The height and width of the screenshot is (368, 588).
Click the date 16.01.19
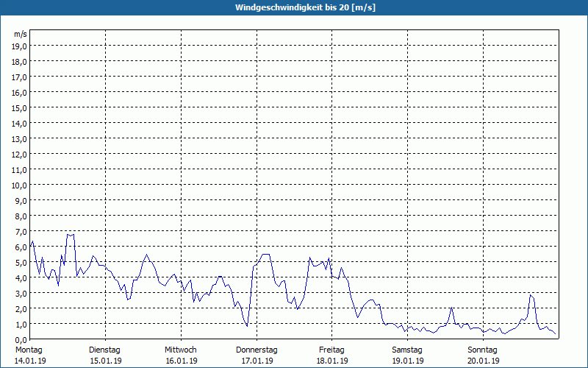(182, 361)
